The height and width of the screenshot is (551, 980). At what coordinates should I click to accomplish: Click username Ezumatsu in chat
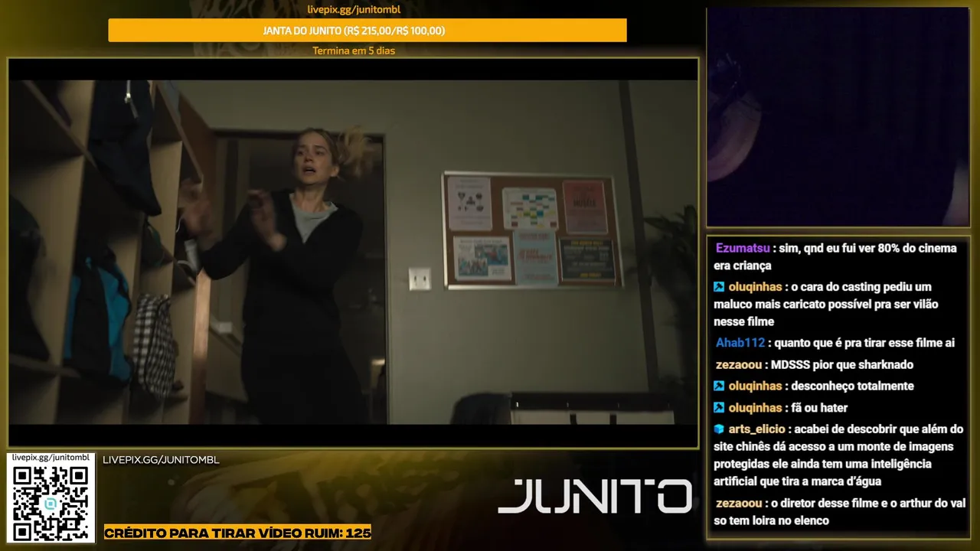743,248
